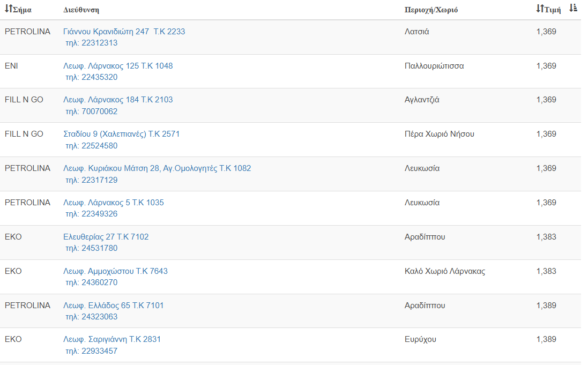Click PETROLINA brand in the Λατσιά row
This screenshot has height=365, width=588.
pos(27,32)
